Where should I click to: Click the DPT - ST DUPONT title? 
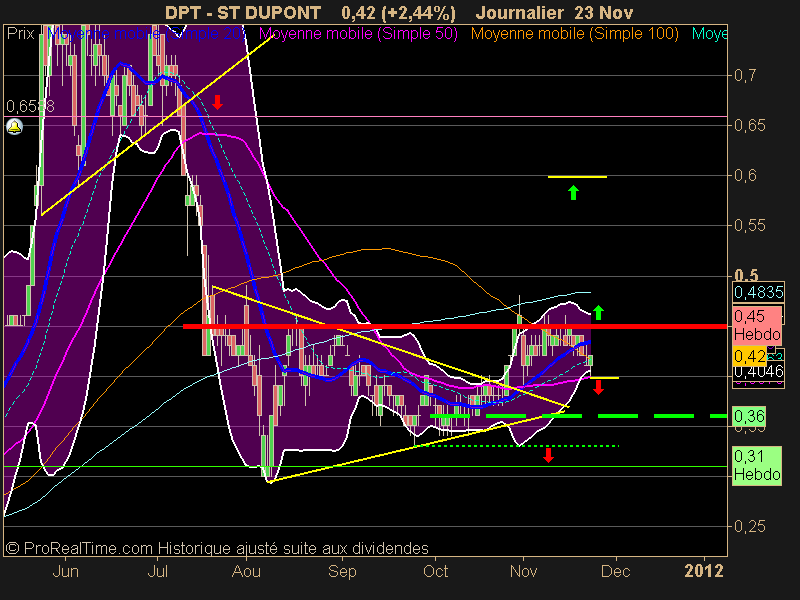pos(243,12)
